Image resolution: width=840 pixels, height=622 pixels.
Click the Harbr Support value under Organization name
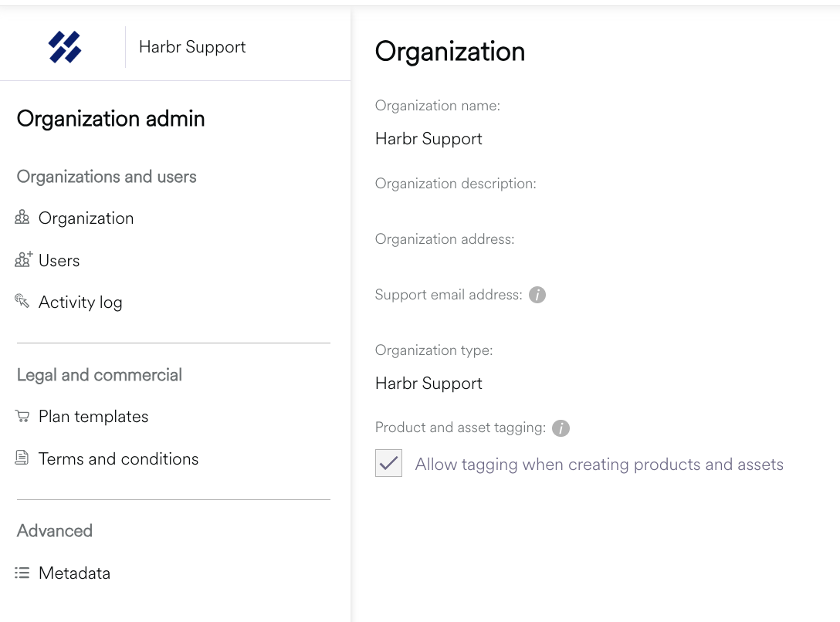point(428,139)
